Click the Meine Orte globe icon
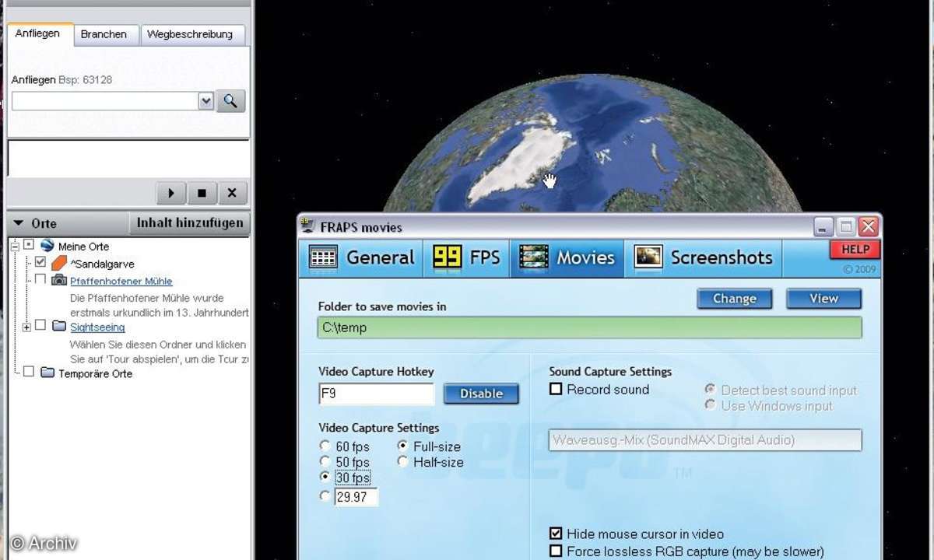 pyautogui.click(x=47, y=245)
